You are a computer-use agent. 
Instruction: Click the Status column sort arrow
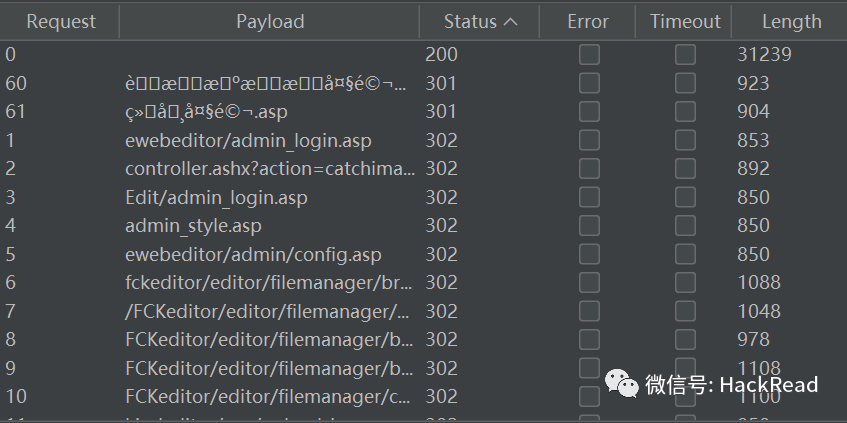[510, 22]
